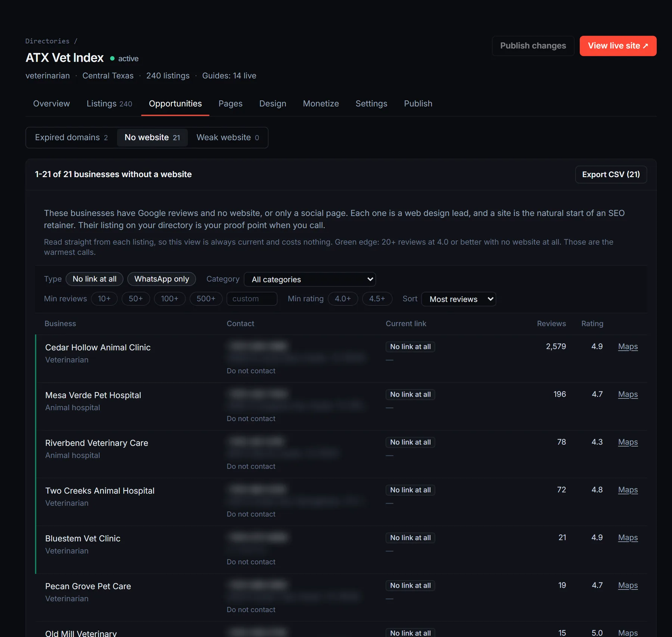Toggle the WhatsApp only type filter

pos(162,279)
